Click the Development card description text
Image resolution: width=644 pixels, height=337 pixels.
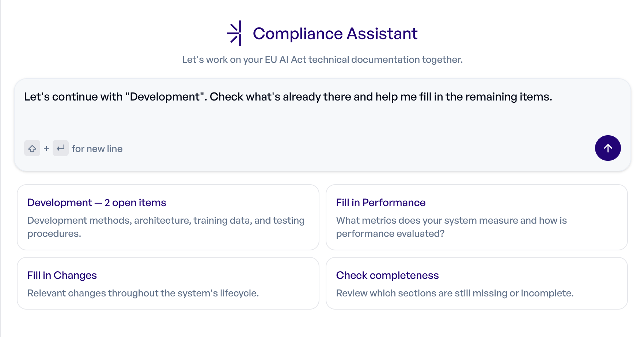point(166,227)
